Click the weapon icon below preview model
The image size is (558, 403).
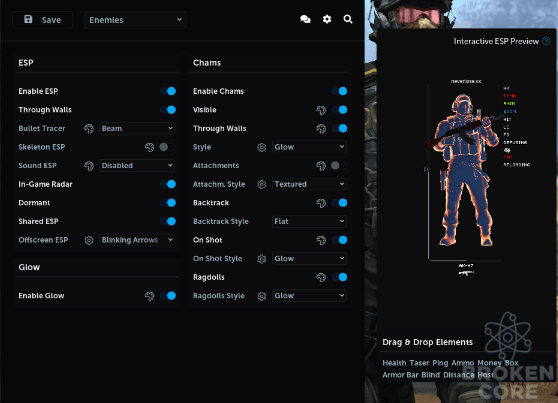[x=466, y=273]
